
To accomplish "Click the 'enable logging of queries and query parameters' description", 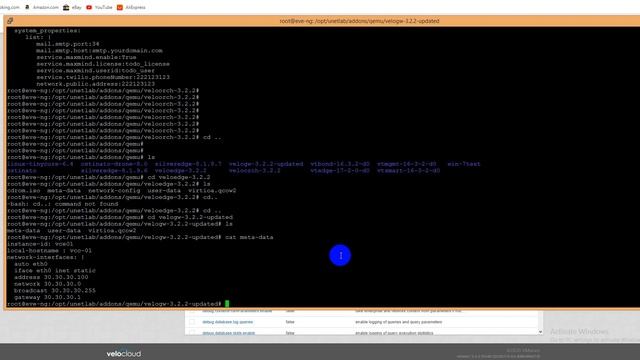I will 398,322.
